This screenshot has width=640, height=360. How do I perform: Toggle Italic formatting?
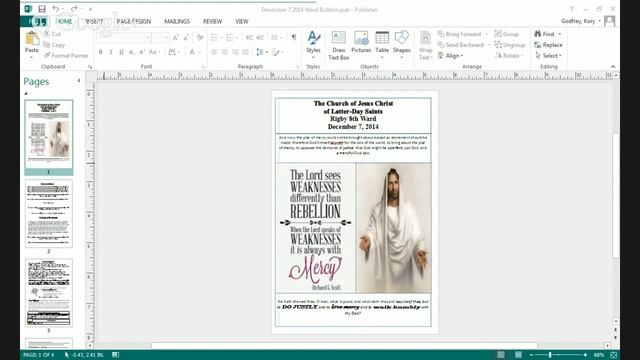coord(111,52)
